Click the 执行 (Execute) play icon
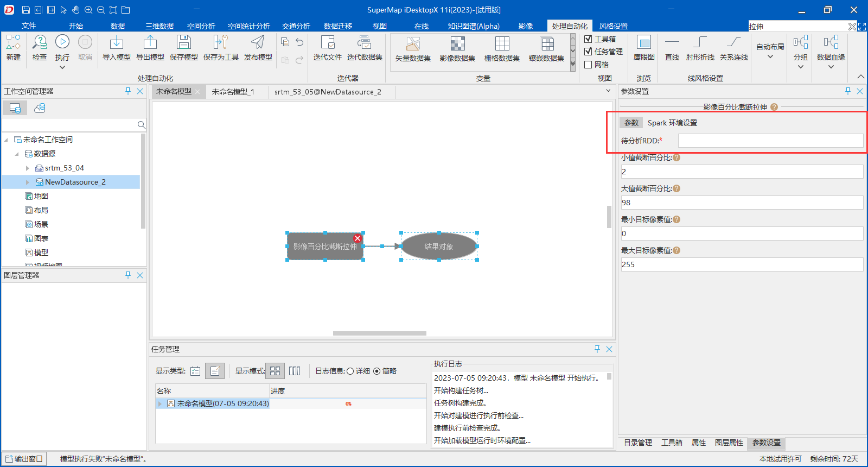 point(62,42)
